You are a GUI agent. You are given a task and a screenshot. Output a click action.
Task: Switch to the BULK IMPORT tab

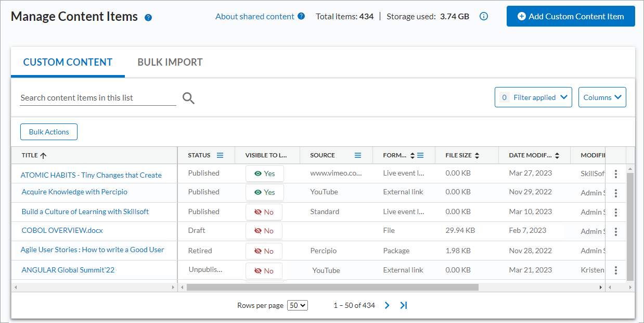pos(170,62)
